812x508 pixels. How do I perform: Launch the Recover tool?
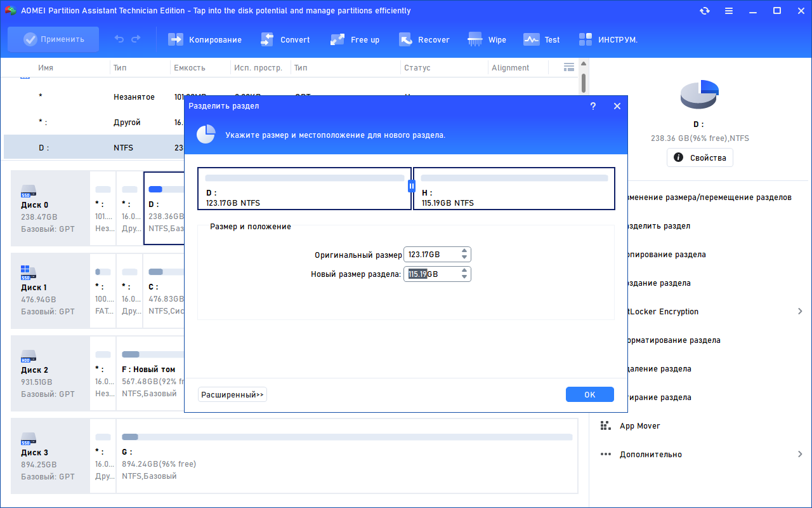pos(424,39)
